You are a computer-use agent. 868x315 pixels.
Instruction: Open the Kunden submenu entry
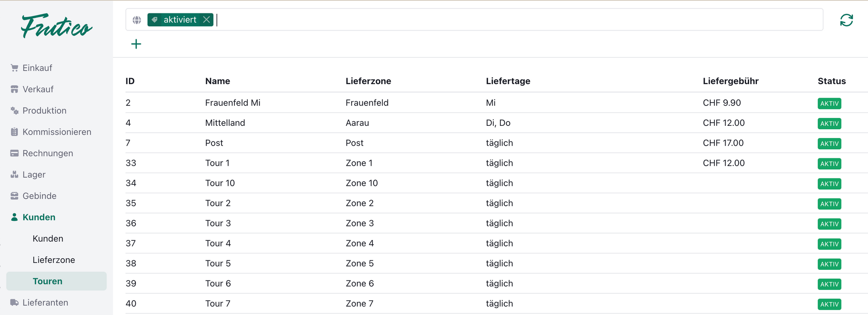click(48, 239)
